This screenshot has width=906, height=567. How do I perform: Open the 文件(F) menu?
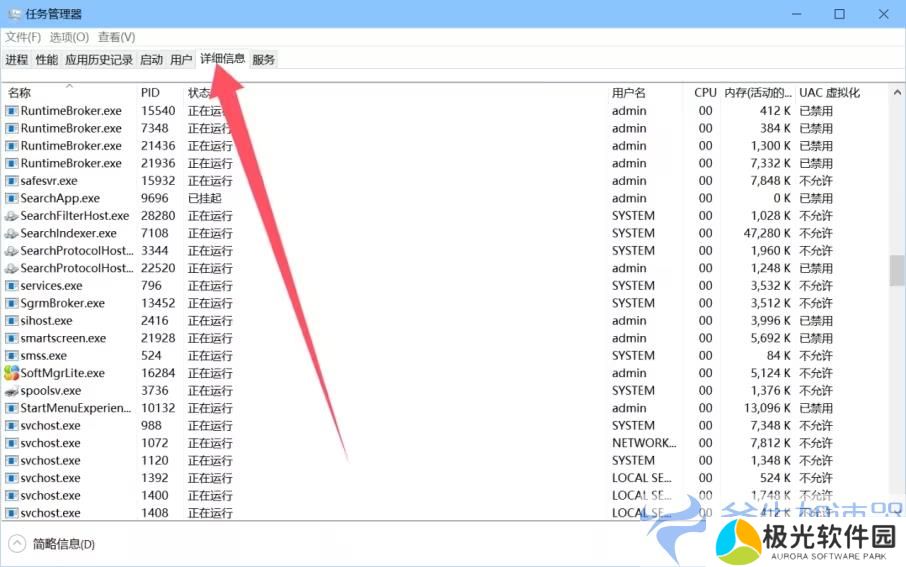(x=23, y=37)
